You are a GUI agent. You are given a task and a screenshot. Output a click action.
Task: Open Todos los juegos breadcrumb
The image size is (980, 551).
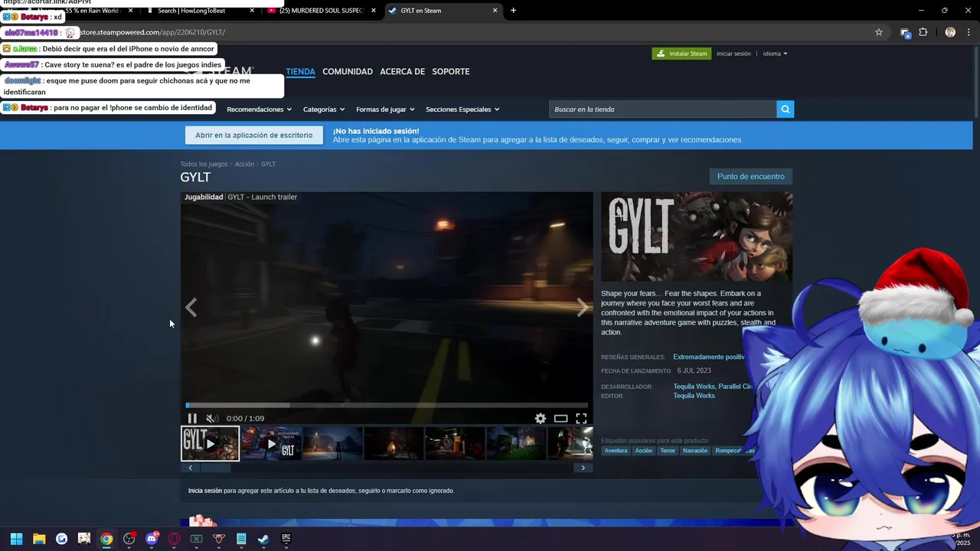[204, 165]
